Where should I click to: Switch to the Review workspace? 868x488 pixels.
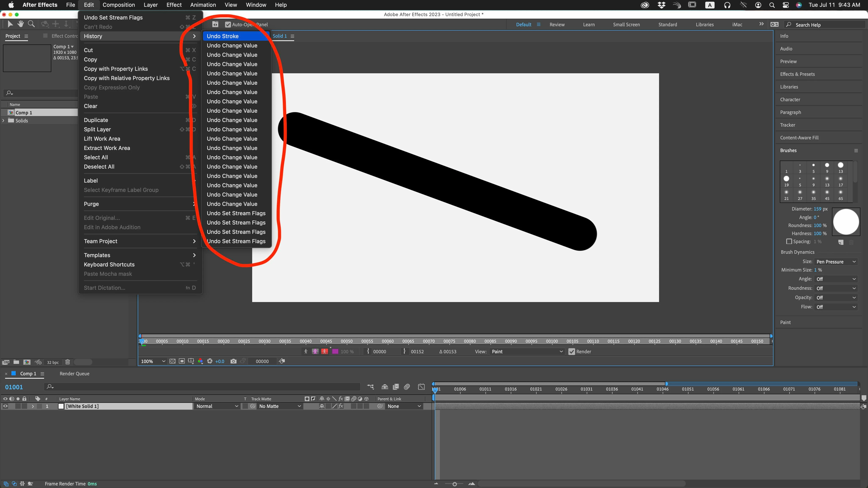click(557, 25)
